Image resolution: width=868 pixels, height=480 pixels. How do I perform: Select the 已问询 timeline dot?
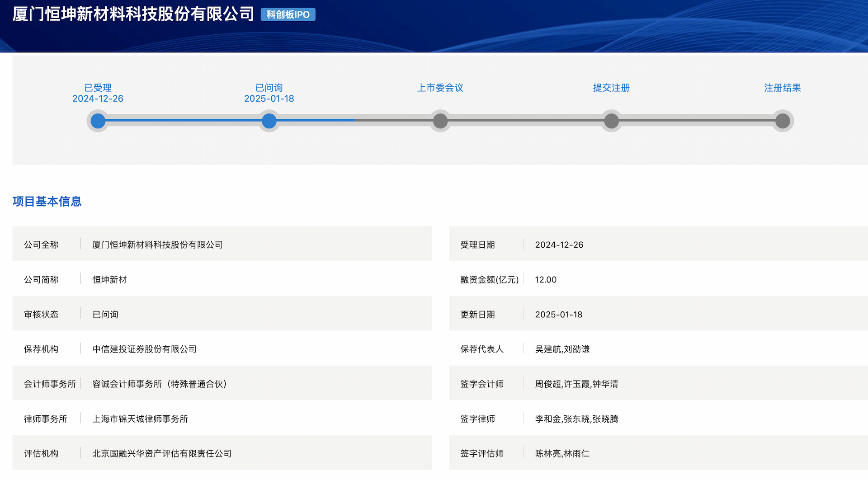269,121
